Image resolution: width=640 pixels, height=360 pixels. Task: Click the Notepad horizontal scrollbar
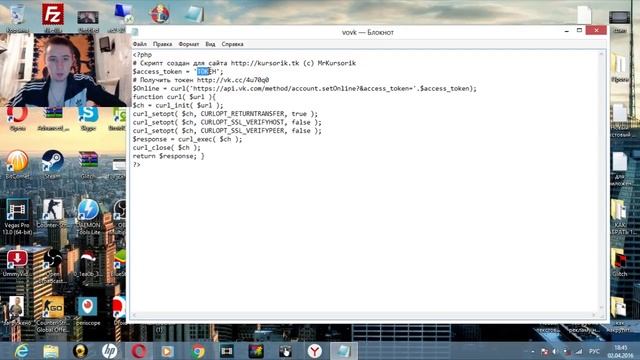363,315
